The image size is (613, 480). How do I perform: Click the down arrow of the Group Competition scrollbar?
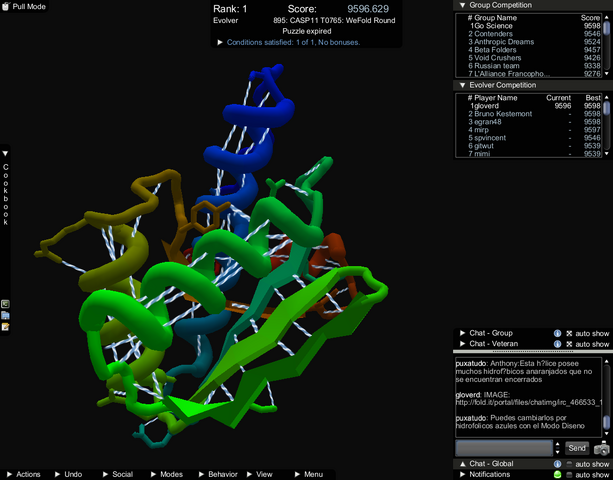pos(606,73)
